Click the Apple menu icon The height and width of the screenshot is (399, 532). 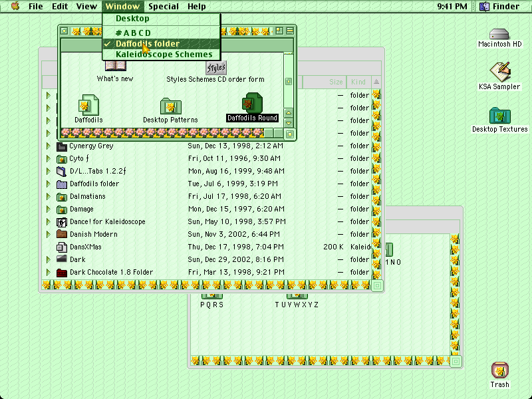(x=15, y=6)
